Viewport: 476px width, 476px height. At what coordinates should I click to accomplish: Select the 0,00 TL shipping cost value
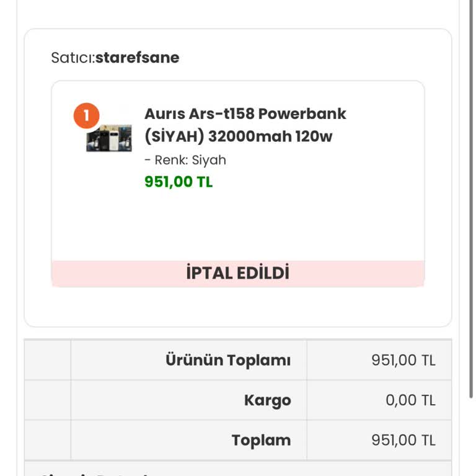(410, 400)
